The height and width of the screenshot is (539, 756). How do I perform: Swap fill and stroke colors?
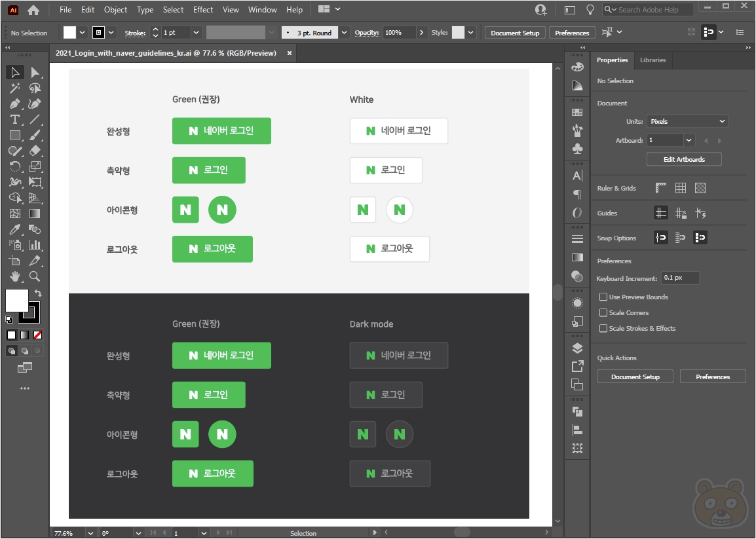(x=38, y=293)
